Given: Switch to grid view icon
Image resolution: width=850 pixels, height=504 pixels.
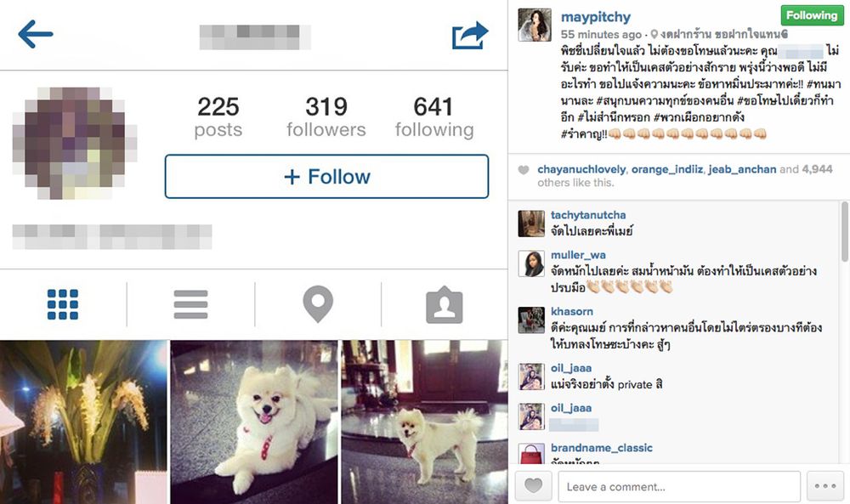Looking at the screenshot, I should coord(63,304).
